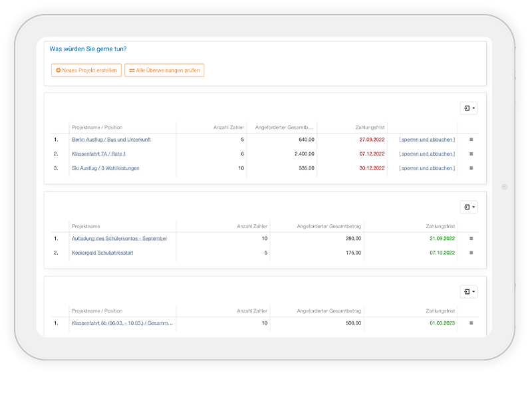Open Klassenfahrt 8b project link

[x=122, y=323]
